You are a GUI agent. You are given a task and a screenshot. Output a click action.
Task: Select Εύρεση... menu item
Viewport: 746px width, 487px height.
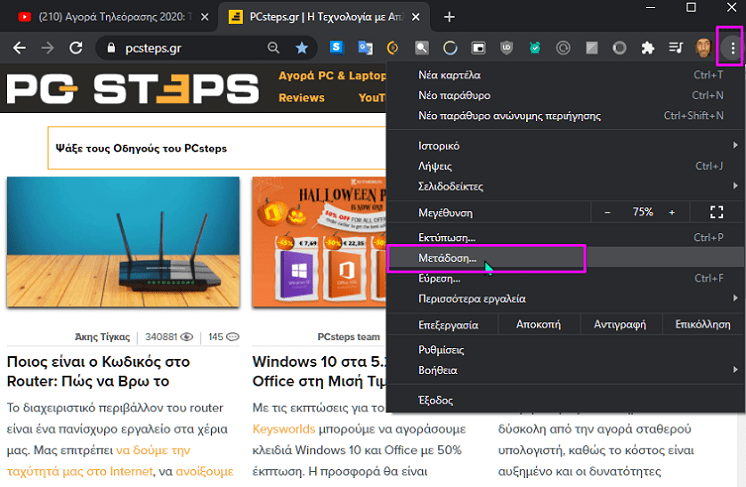(x=566, y=278)
